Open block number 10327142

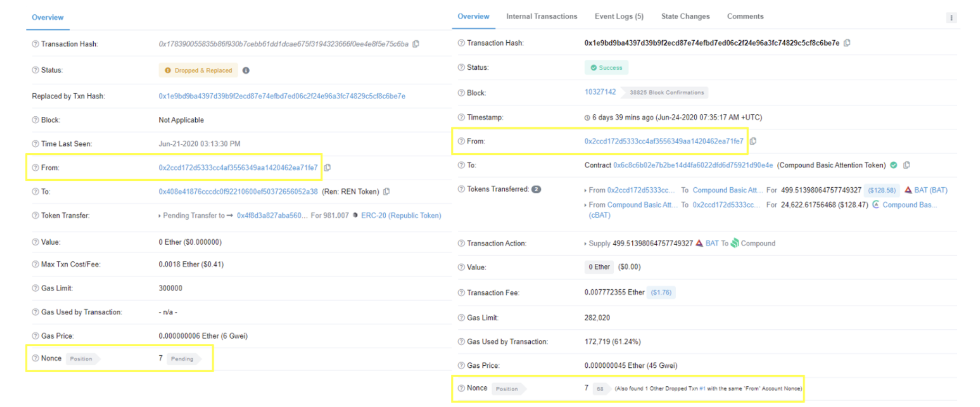click(600, 92)
